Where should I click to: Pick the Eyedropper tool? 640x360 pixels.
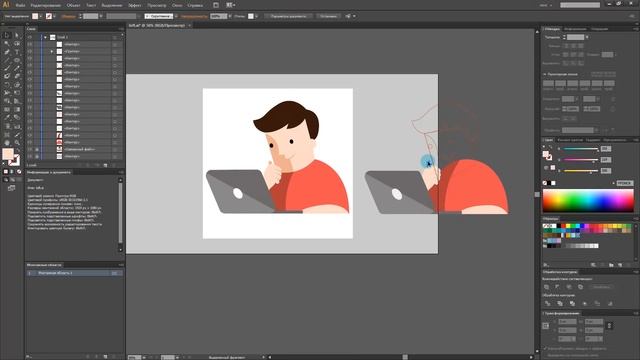coord(7,118)
